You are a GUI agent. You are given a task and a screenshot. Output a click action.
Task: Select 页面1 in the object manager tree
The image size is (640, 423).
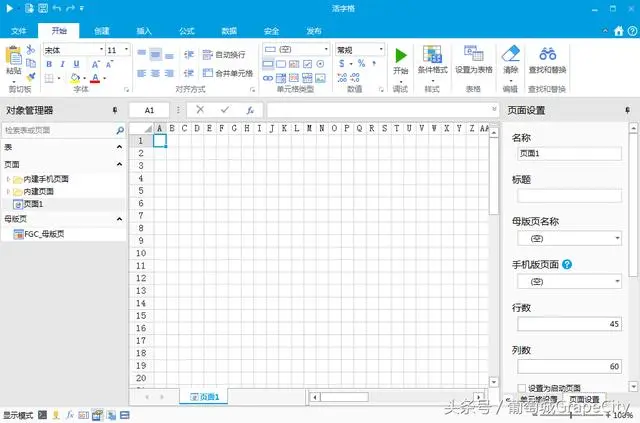click(x=33, y=204)
